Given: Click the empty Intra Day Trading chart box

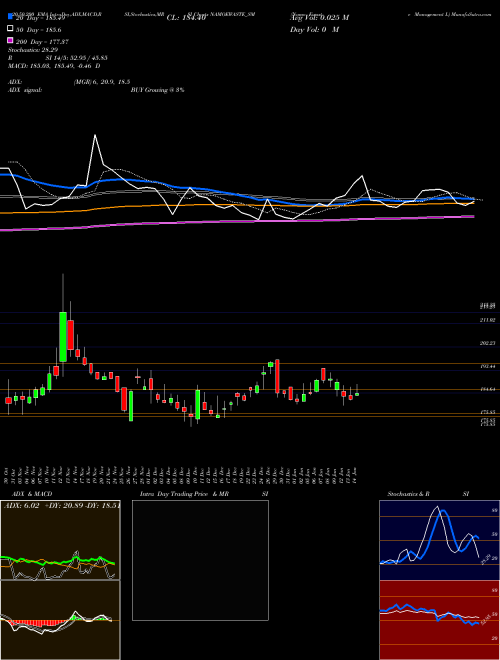Looking at the screenshot, I should (x=200, y=560).
